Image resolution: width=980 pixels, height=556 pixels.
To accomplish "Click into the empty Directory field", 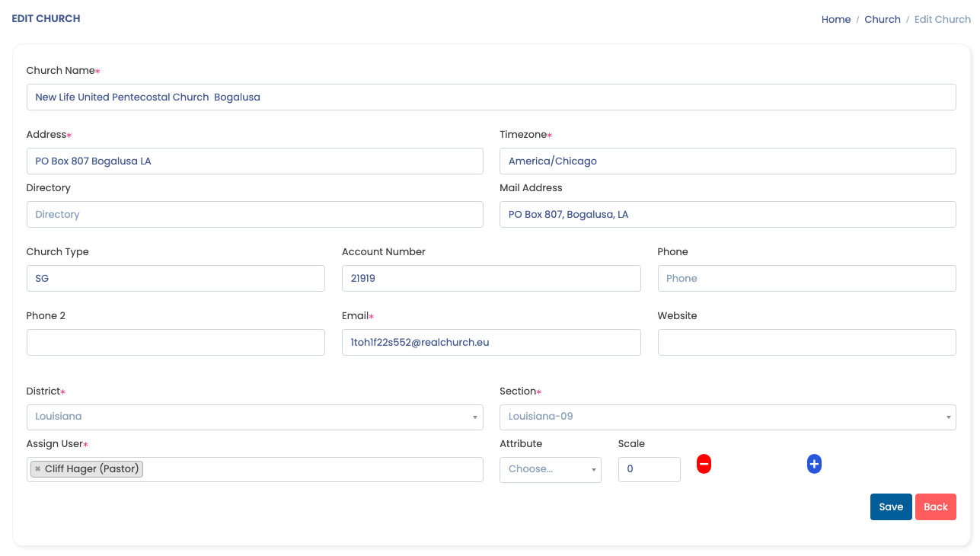I will 255,215.
